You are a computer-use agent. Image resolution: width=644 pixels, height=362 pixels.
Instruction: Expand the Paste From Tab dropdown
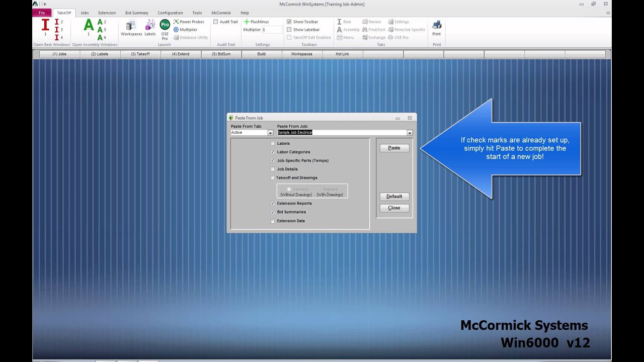(270, 133)
